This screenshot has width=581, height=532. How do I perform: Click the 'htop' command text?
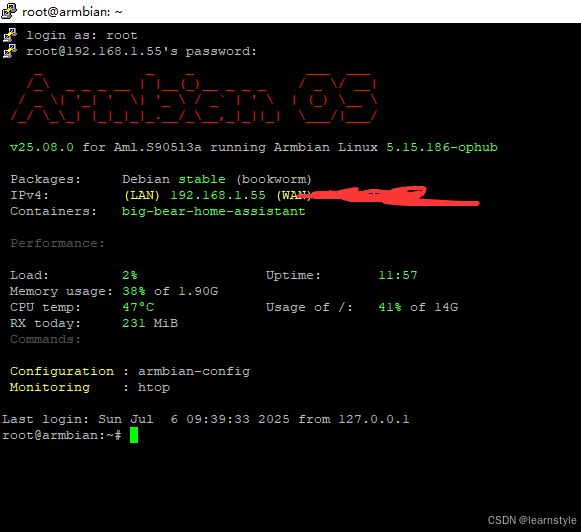pyautogui.click(x=154, y=388)
